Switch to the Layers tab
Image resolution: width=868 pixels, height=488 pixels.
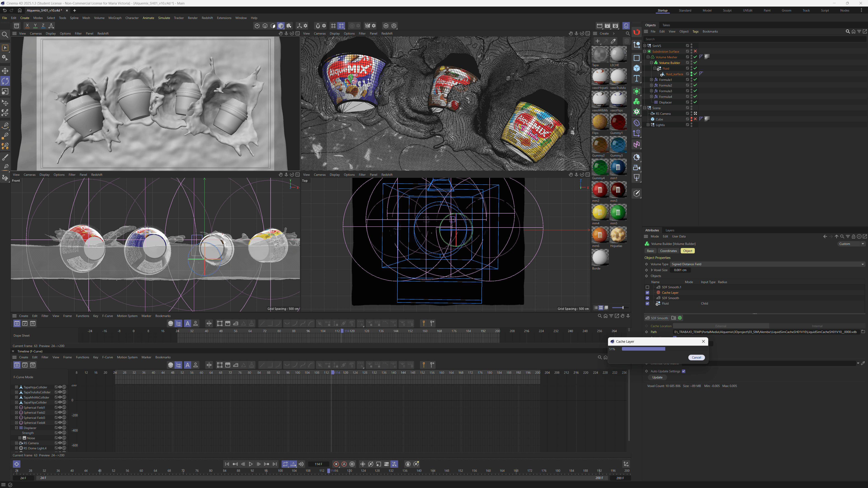pyautogui.click(x=670, y=230)
